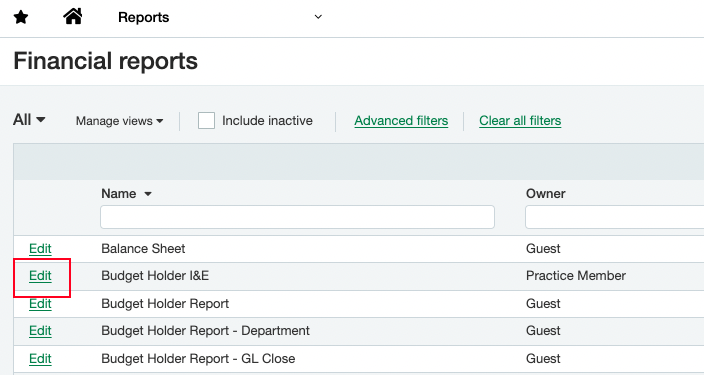
Task: Select the Reports menu label
Action: [x=144, y=18]
